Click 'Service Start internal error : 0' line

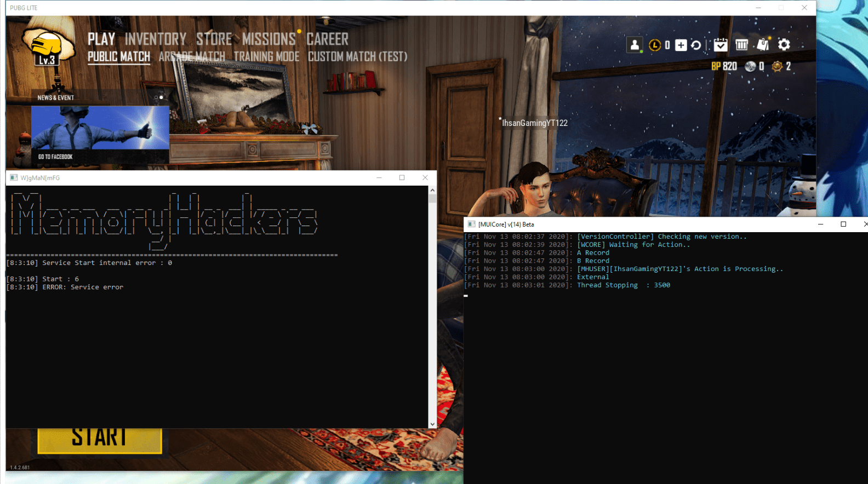click(107, 263)
